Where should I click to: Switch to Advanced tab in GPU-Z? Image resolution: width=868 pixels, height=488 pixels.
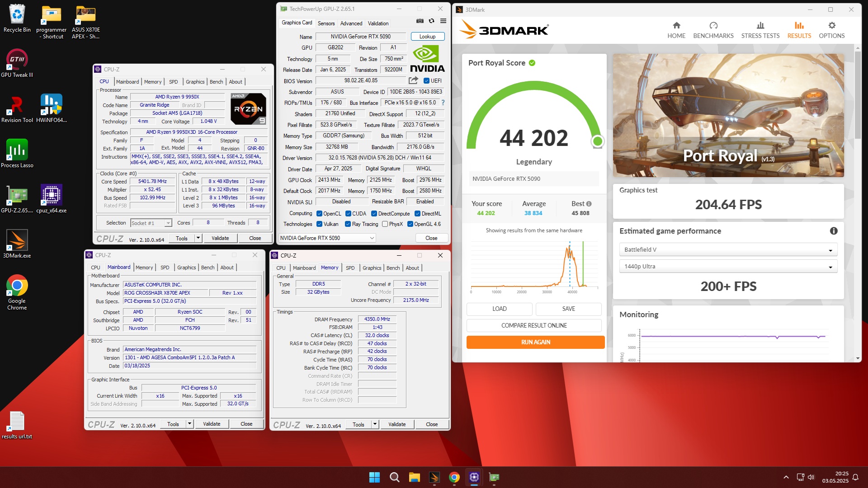tap(351, 23)
